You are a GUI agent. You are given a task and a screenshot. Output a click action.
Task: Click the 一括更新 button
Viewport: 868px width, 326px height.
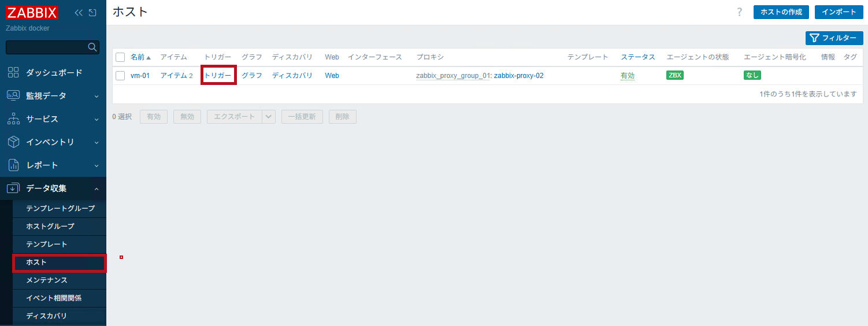pyautogui.click(x=302, y=116)
